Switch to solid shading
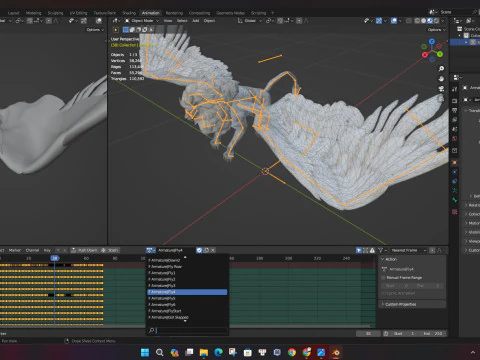This screenshot has height=360, width=480. (423, 21)
